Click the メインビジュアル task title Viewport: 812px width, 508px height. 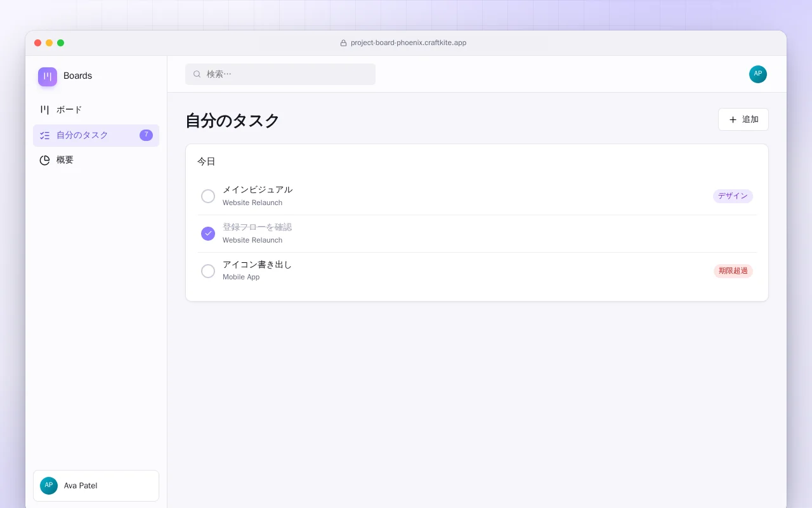[258, 190]
